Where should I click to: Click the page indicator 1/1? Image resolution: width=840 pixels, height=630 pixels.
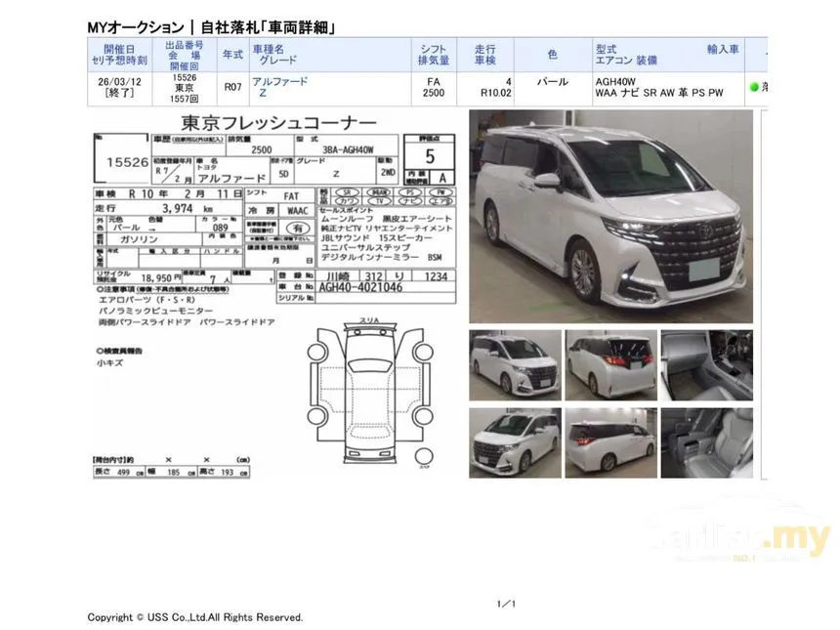[x=506, y=604]
